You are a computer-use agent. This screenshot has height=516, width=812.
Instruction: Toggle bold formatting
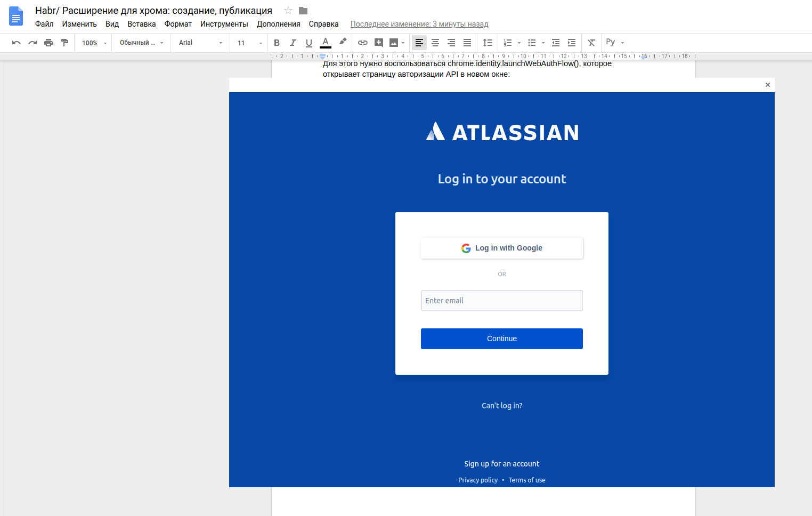point(277,43)
